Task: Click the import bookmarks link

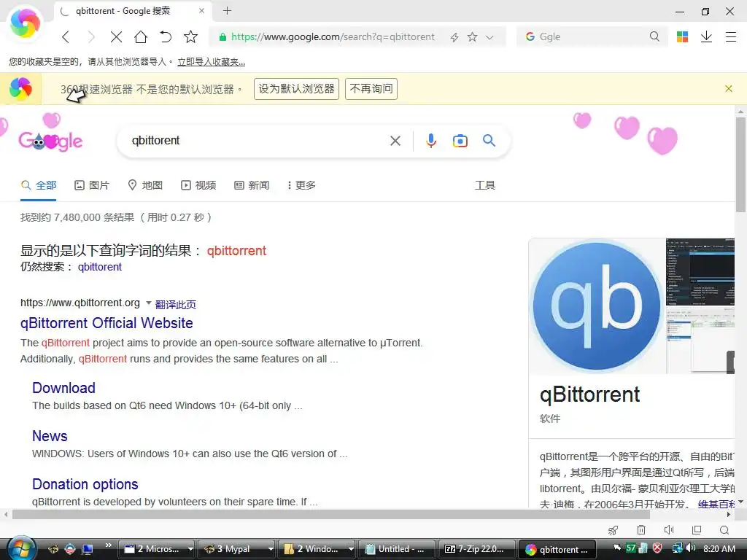Action: [211, 62]
